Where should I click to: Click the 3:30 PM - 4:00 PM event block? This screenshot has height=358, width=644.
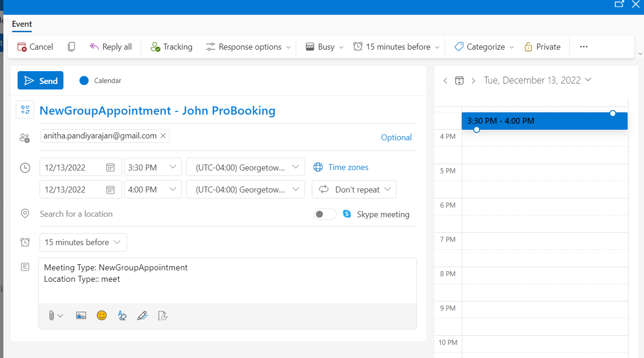(545, 121)
